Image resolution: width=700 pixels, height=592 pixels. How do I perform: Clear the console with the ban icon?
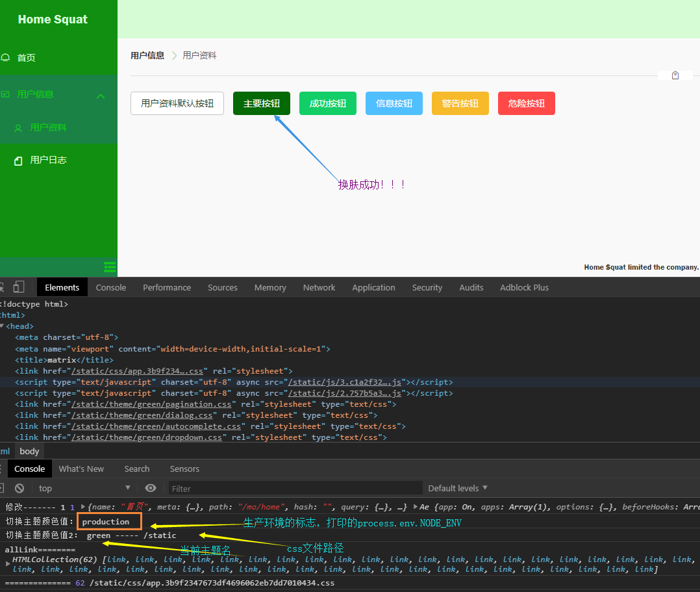coord(19,488)
